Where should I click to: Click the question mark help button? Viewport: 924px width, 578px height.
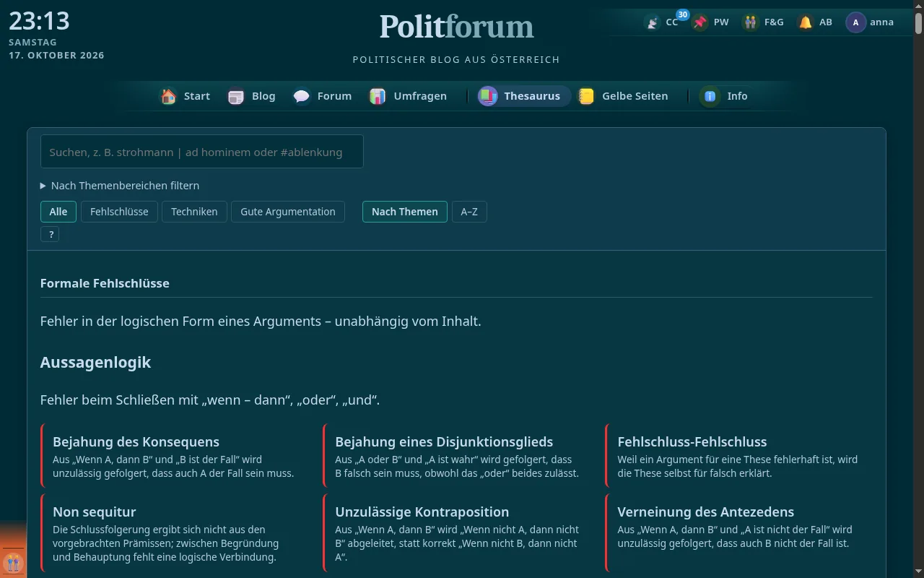tap(50, 234)
